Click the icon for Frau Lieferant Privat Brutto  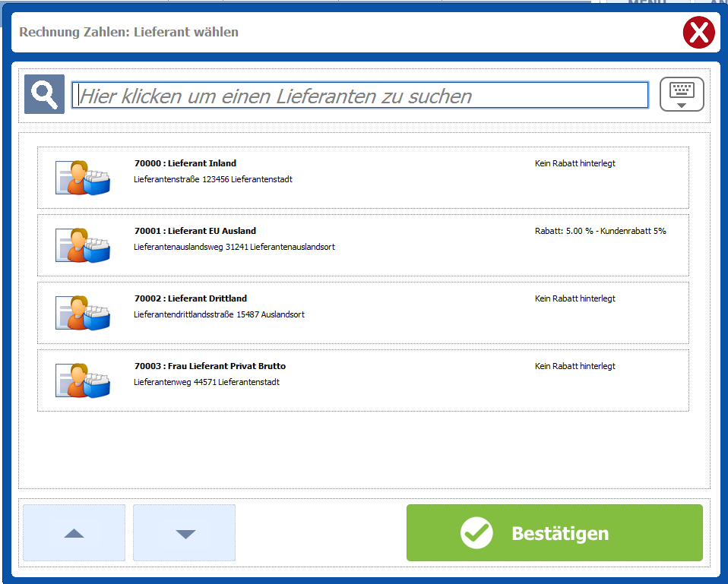[83, 380]
